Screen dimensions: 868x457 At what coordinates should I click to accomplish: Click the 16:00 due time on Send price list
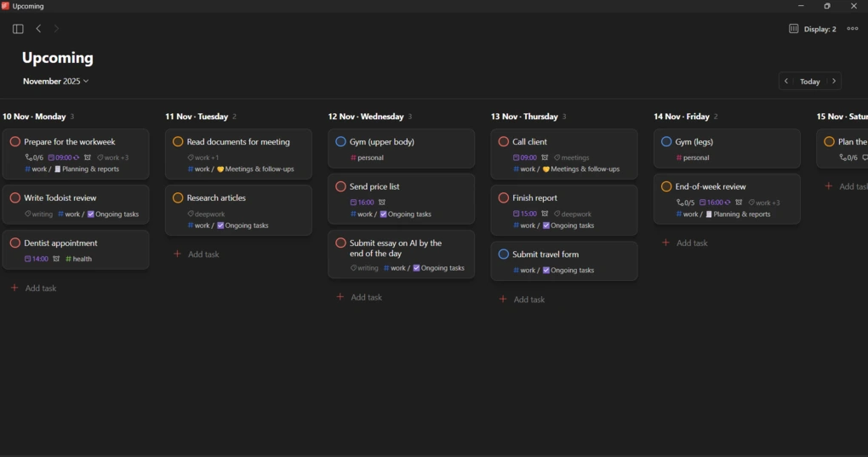point(363,203)
